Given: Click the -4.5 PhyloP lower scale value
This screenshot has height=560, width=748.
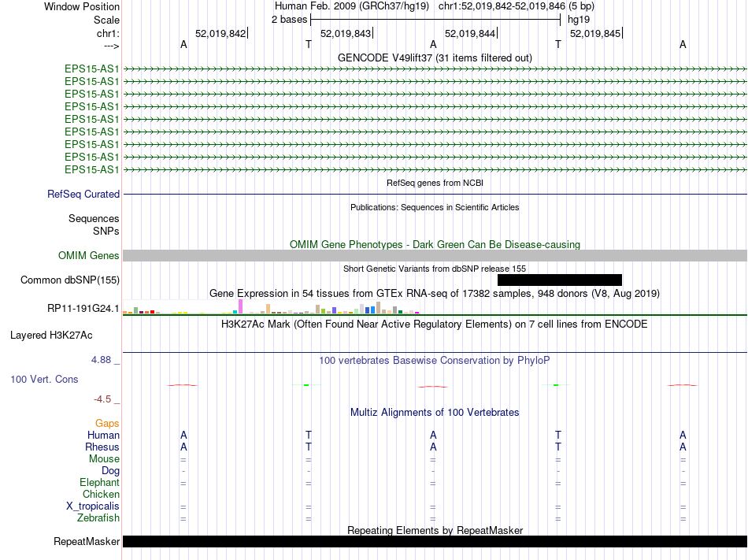Looking at the screenshot, I should tap(102, 399).
